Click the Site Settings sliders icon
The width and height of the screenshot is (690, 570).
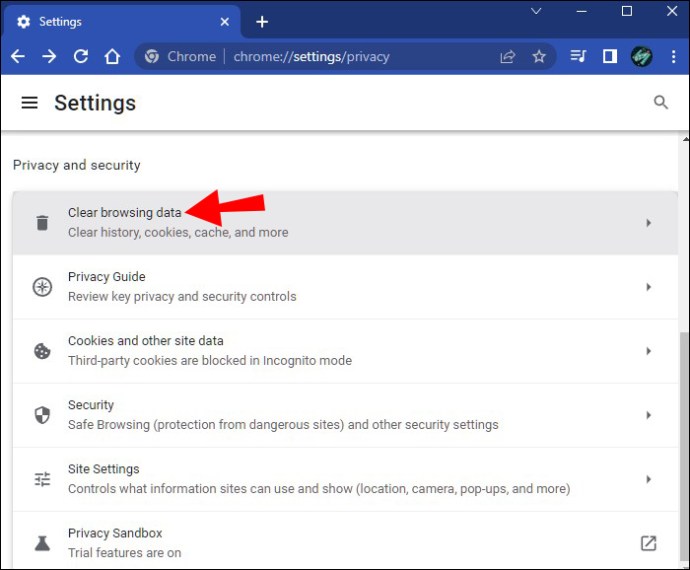(x=42, y=479)
